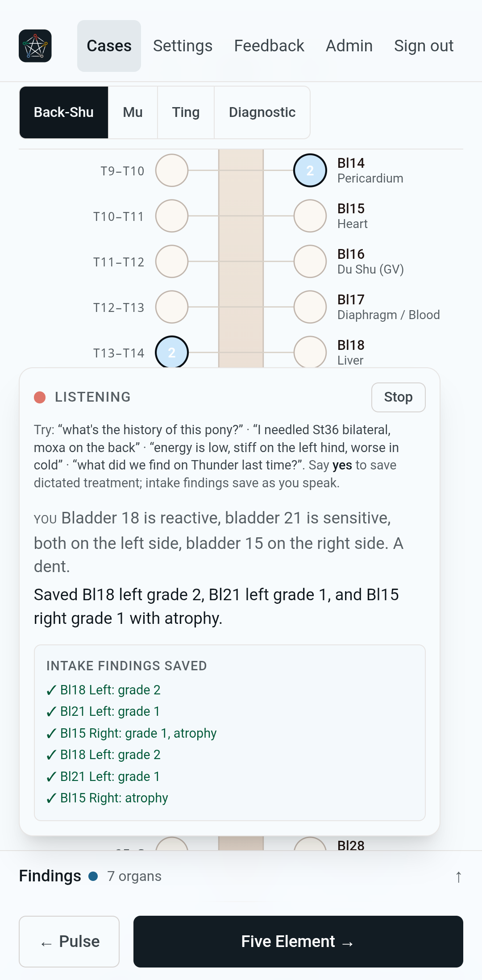Stop the voice listening session
This screenshot has width=482, height=980.
tap(398, 397)
